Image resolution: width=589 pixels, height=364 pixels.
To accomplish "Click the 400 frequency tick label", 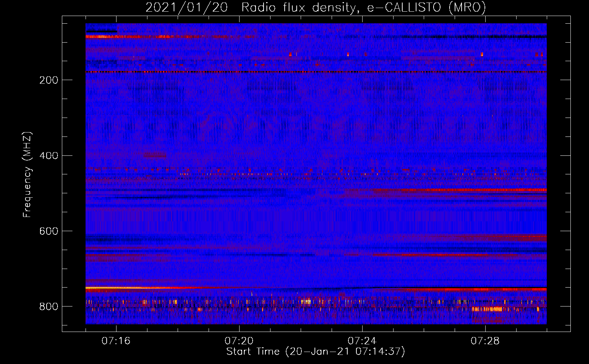I will (49, 156).
